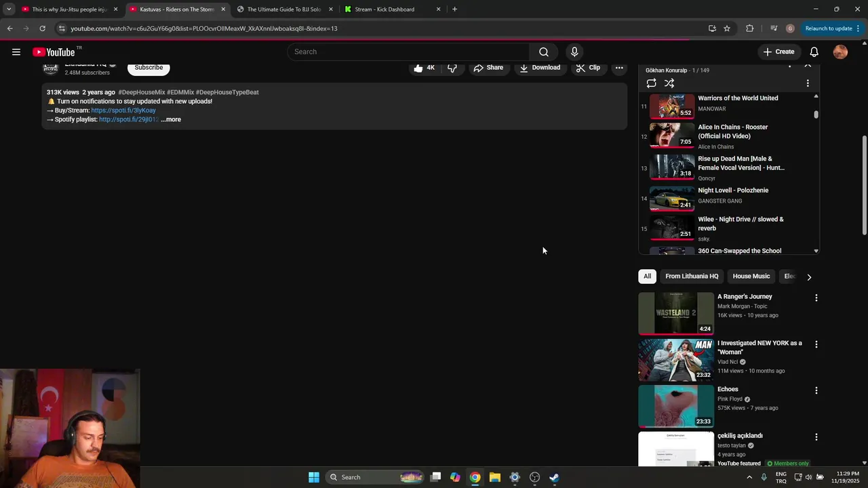Open the video's more actions ellipsis
The image size is (868, 488).
click(x=618, y=68)
